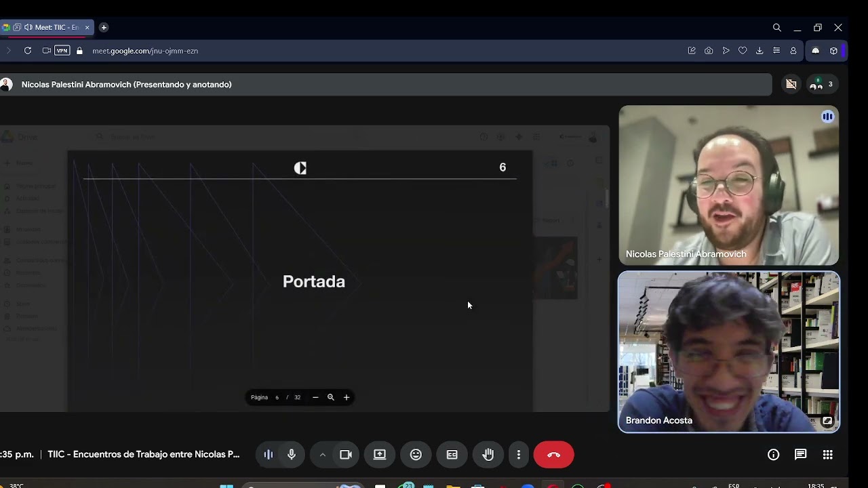Open audio and video settings chevron

[x=323, y=455]
